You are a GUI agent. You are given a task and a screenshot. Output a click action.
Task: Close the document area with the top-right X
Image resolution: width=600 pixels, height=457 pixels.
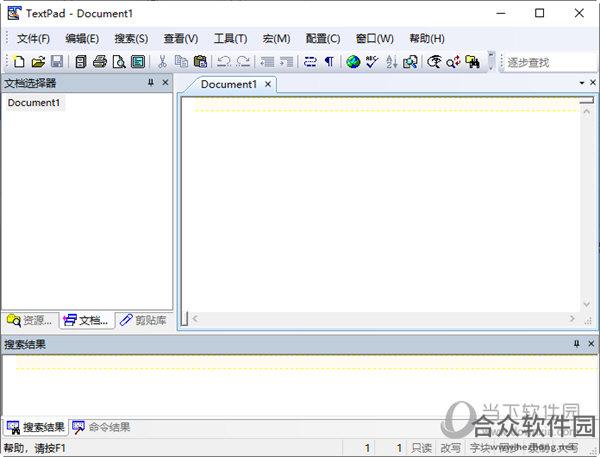593,82
